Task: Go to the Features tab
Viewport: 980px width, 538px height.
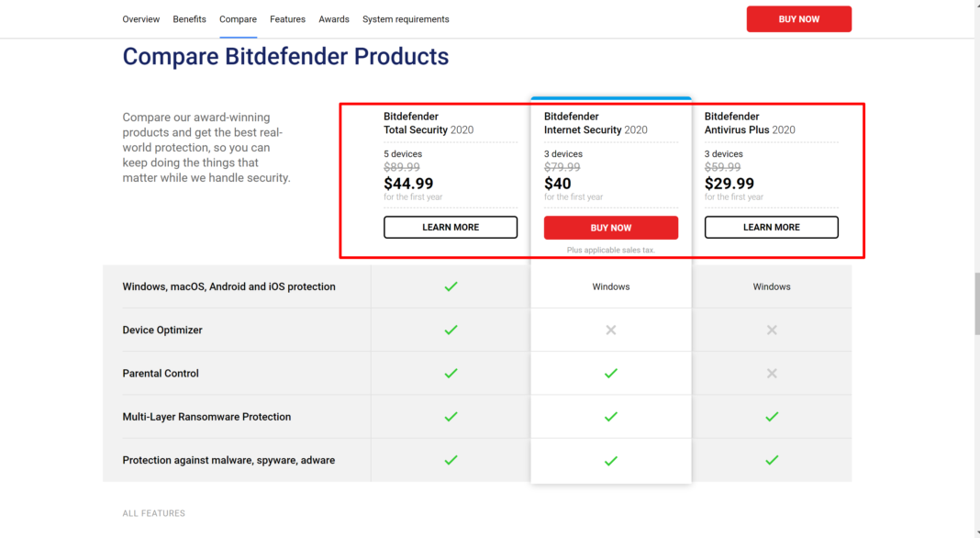Action: (x=288, y=19)
